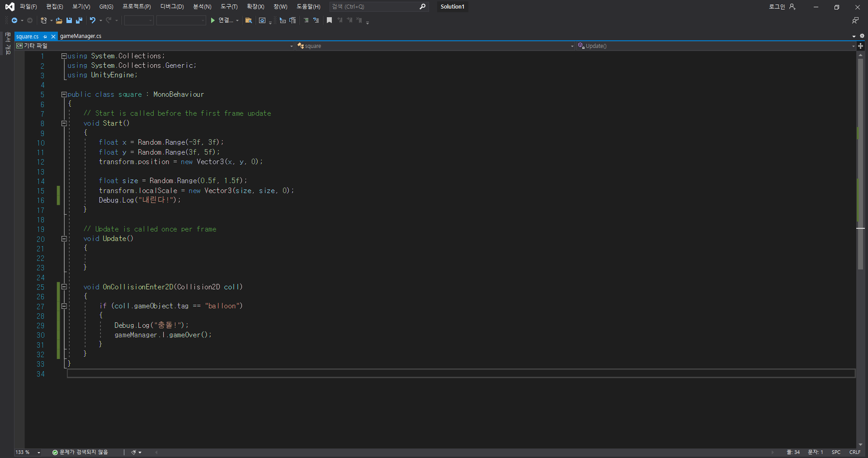Uncomment selected lines icon
The image size is (868, 458).
click(316, 20)
